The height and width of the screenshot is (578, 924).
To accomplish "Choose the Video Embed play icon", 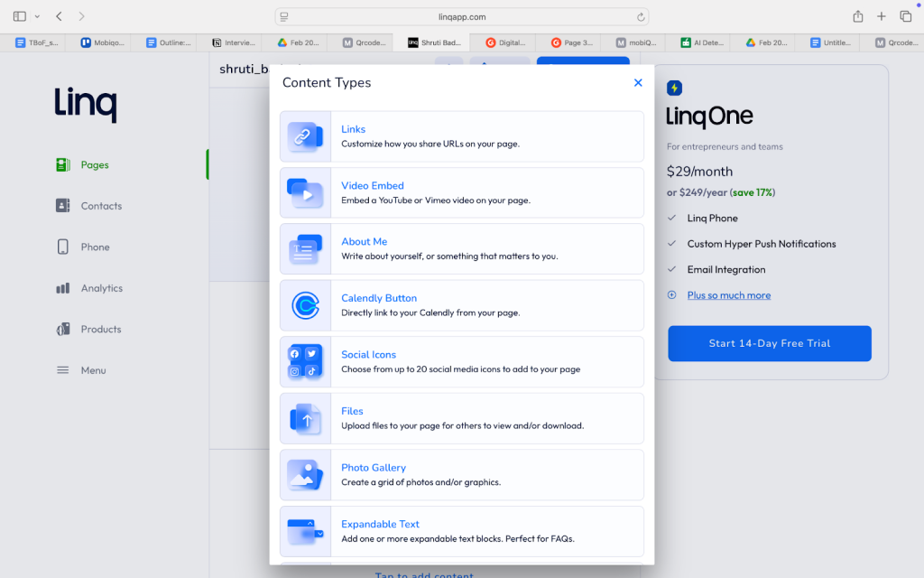I will (305, 192).
